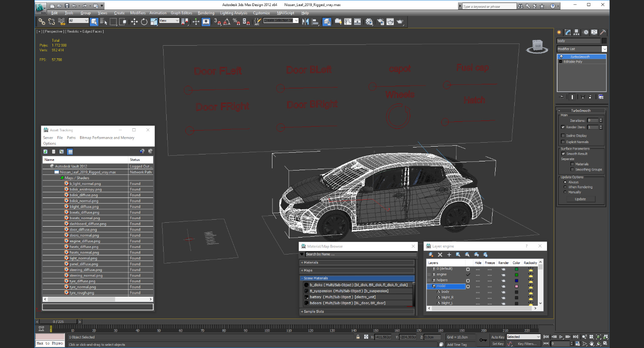Viewport: 644px width, 348px height.
Task: Open Select by Name dialog
Action: [x=103, y=21]
